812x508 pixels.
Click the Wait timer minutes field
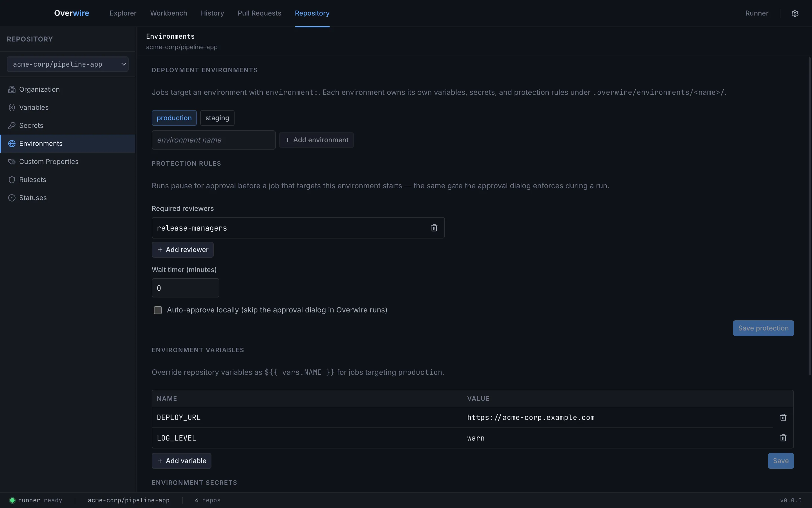[185, 288]
